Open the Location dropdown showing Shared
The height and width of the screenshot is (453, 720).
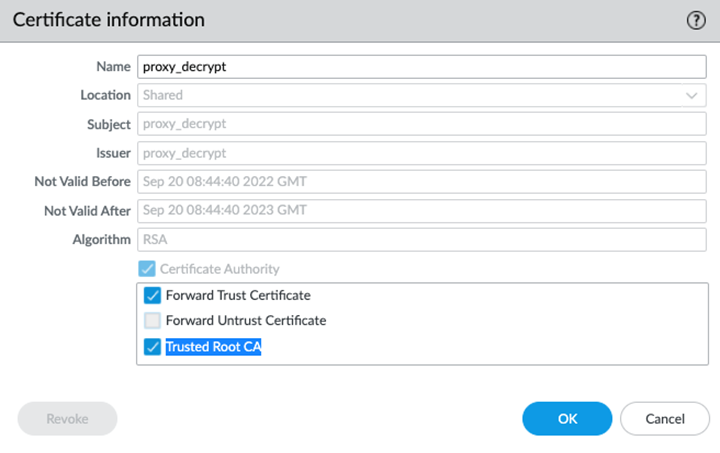(x=421, y=95)
